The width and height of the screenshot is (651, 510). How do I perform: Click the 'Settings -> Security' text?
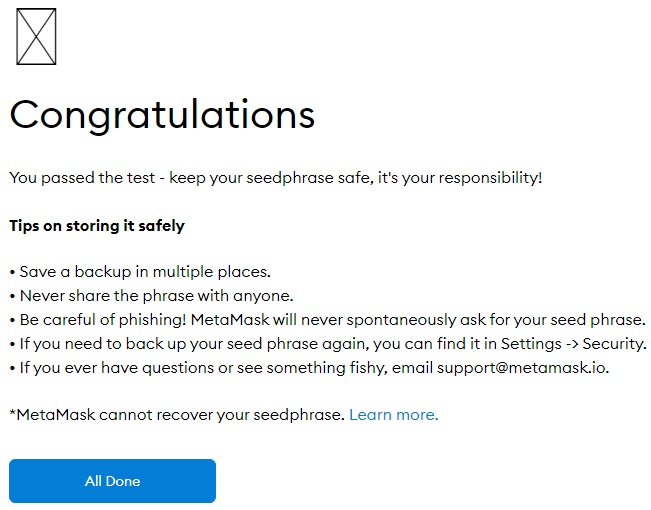[573, 344]
